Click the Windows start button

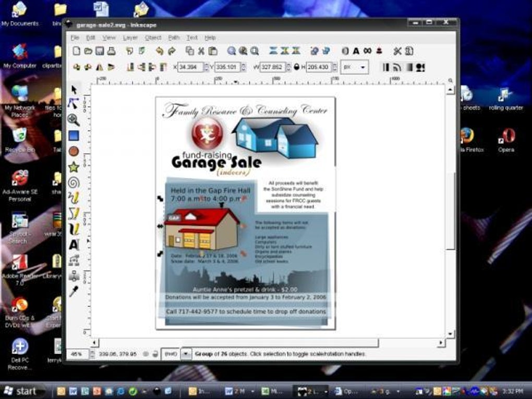pyautogui.click(x=22, y=391)
